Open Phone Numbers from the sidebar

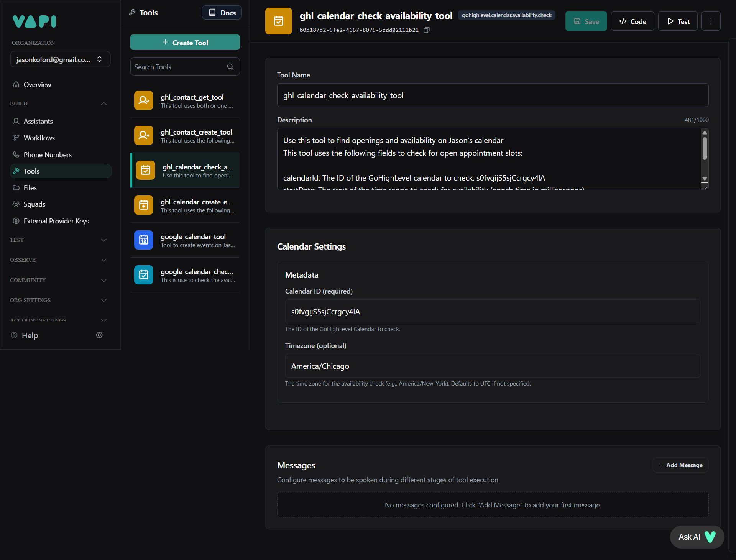click(x=47, y=154)
